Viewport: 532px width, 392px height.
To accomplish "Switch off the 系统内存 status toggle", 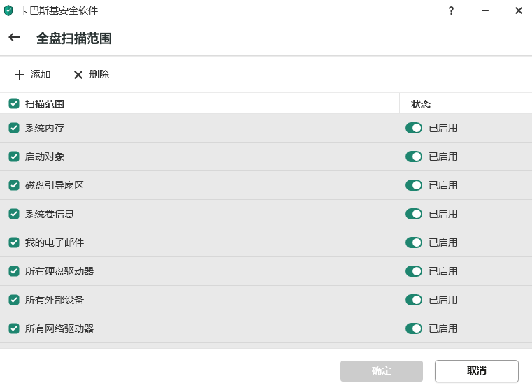I will 414,128.
